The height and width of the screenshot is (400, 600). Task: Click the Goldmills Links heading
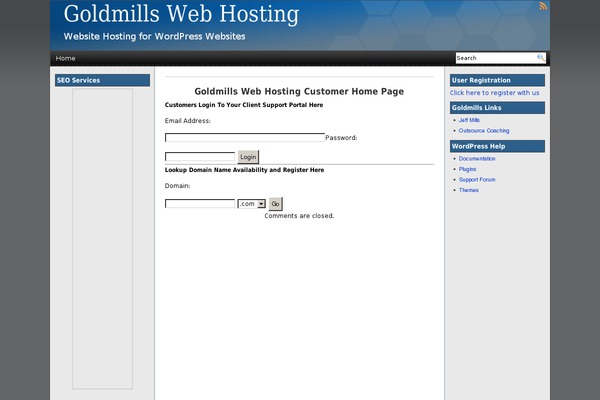pyautogui.click(x=497, y=108)
